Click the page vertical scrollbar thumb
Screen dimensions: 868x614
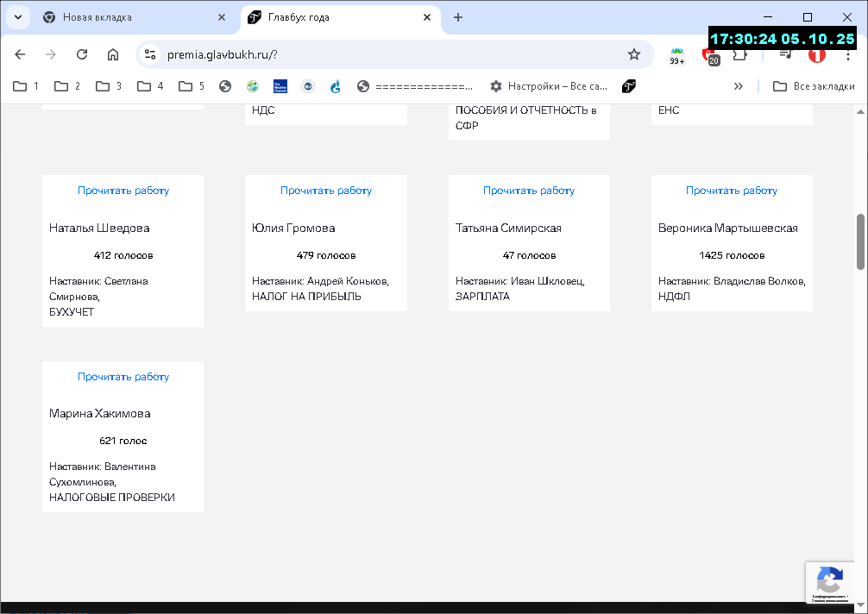(861, 241)
